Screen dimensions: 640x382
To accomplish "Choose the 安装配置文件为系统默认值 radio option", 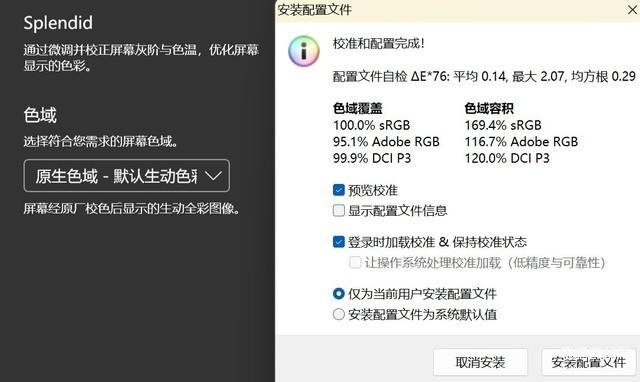I will point(339,314).
